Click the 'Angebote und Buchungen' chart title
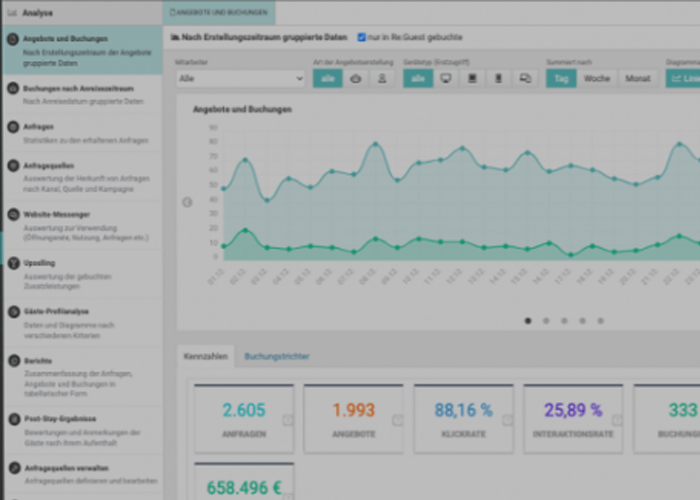 (x=242, y=109)
